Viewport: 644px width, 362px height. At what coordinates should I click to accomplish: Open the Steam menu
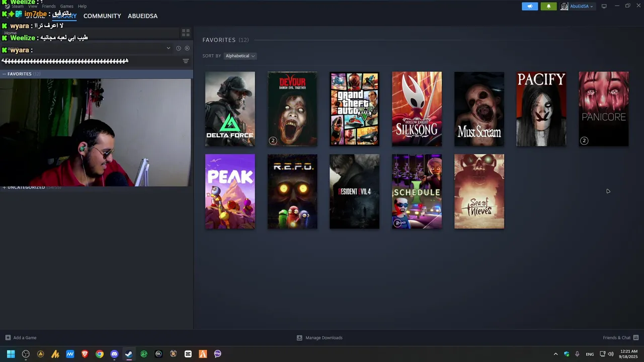18,6
